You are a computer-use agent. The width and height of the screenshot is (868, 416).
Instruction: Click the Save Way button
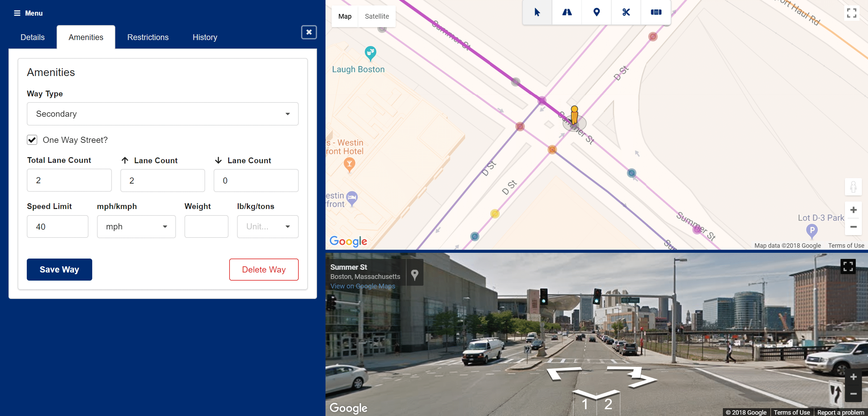click(59, 269)
